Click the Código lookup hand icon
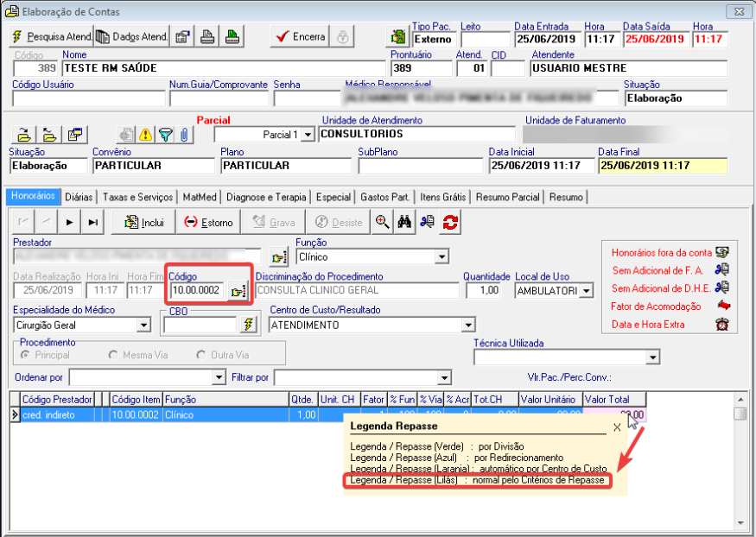This screenshot has width=756, height=537. coord(238,291)
